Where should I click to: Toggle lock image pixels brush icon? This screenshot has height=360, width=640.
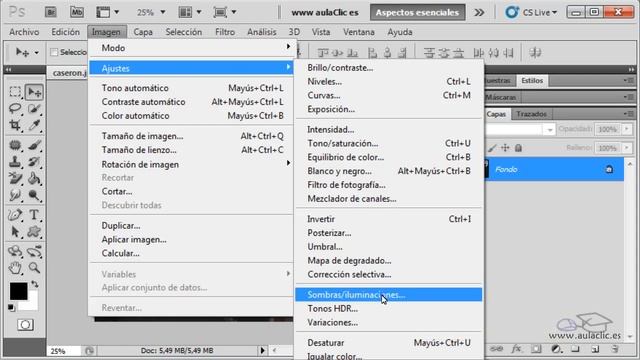492,148
